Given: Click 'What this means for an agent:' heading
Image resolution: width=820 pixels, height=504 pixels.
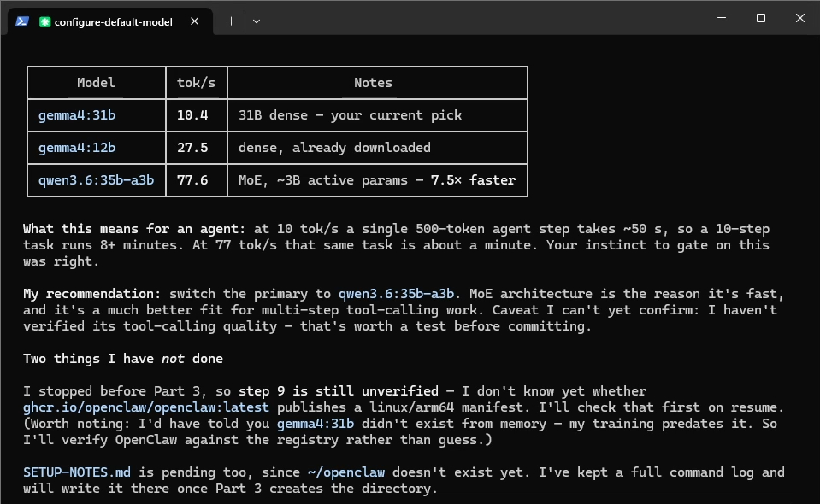Looking at the screenshot, I should (x=134, y=229).
